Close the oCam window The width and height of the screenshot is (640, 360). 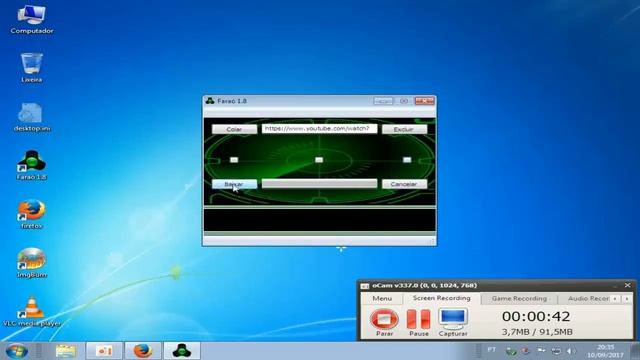[627, 285]
